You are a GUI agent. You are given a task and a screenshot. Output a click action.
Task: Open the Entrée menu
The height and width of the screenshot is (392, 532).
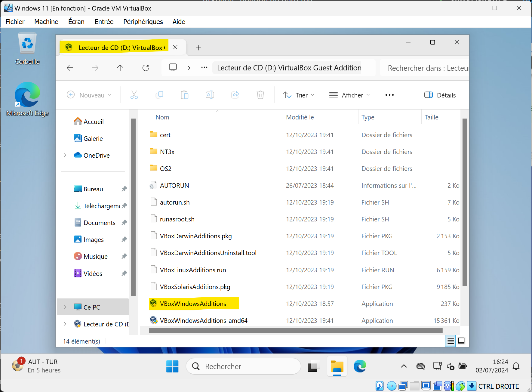point(104,22)
